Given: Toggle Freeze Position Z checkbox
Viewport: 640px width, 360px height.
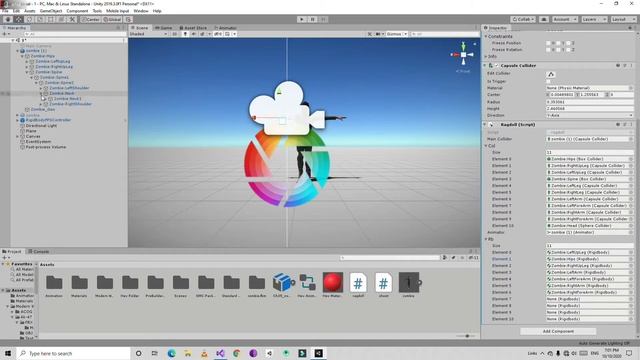Looking at the screenshot, I should 569,43.
